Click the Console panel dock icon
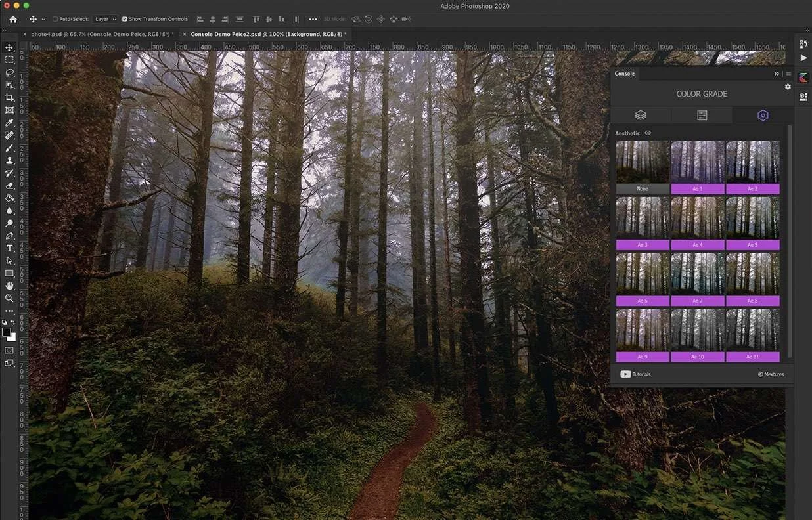Screen dimensions: 812x520 [803, 77]
